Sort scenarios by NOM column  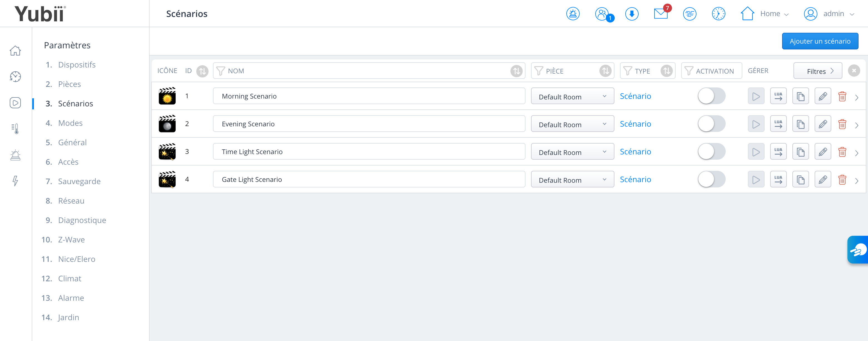(516, 71)
